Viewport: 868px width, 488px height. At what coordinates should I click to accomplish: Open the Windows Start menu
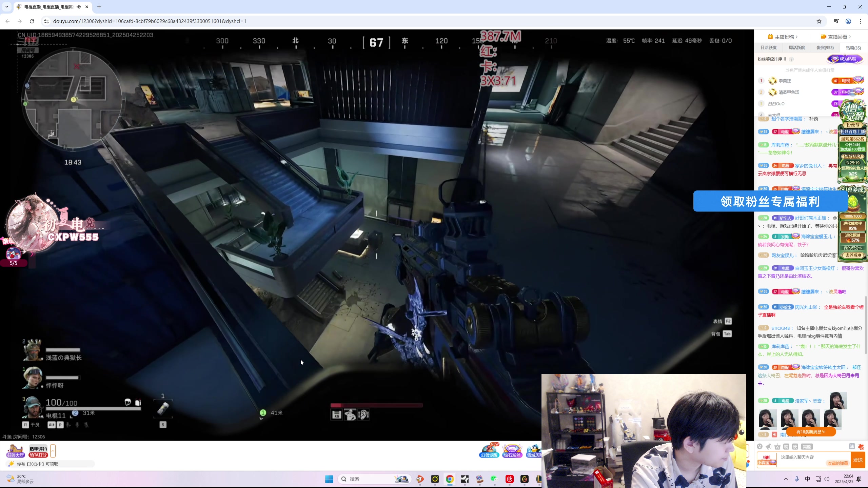point(329,479)
